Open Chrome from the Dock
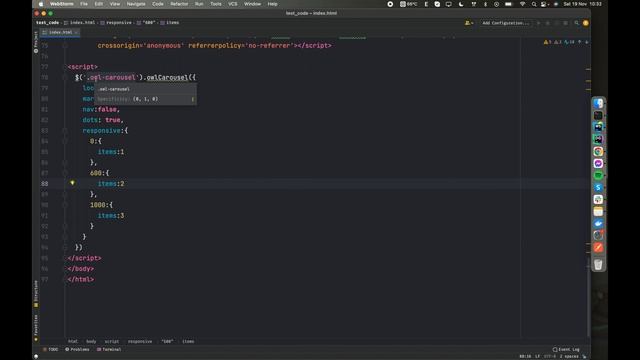The height and width of the screenshot is (360, 640). (598, 151)
